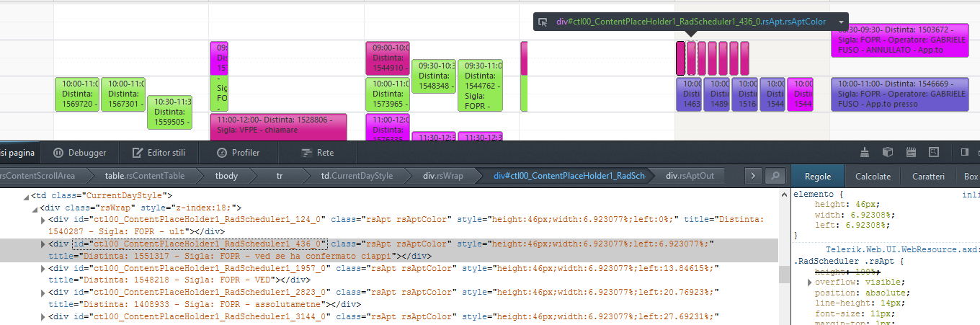Switch to the Debugger tab

(79, 153)
